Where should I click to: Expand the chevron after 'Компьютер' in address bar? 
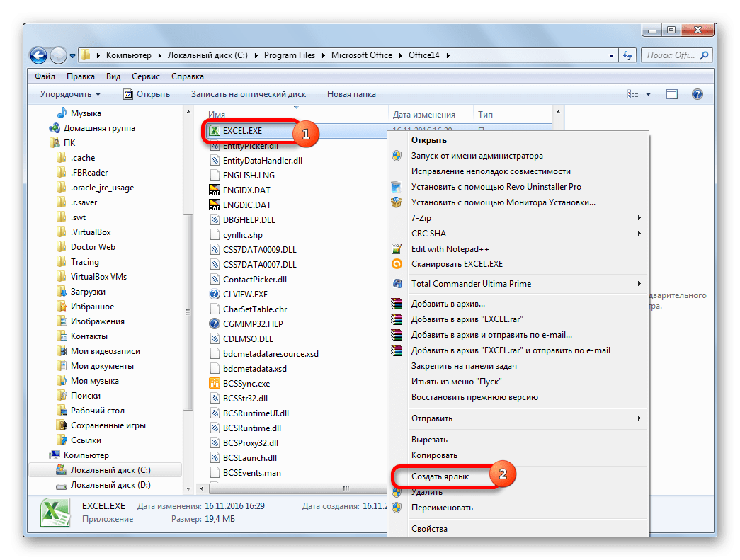159,55
